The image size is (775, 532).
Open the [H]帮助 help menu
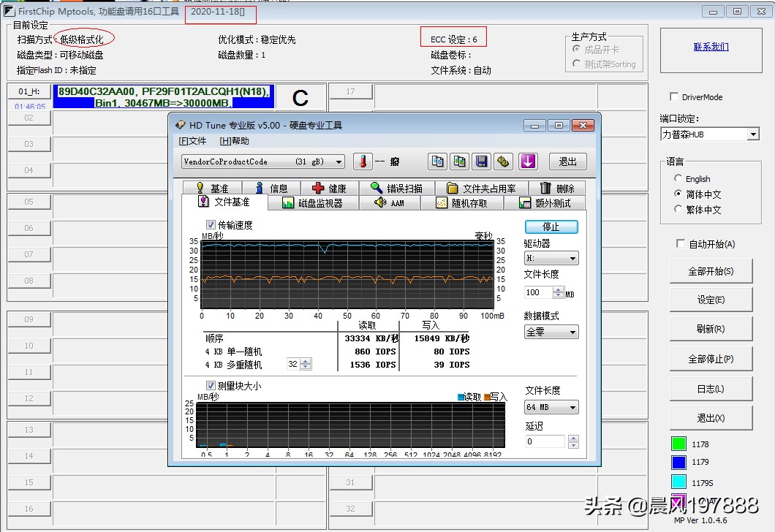pyautogui.click(x=234, y=141)
